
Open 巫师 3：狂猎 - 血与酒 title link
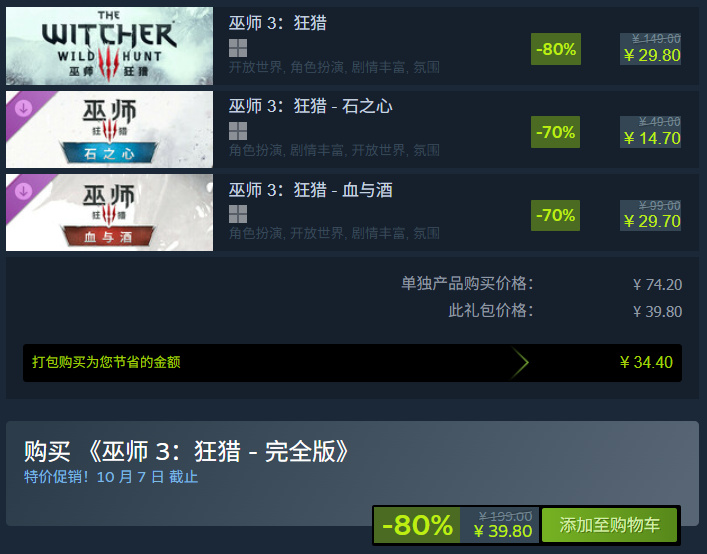311,190
